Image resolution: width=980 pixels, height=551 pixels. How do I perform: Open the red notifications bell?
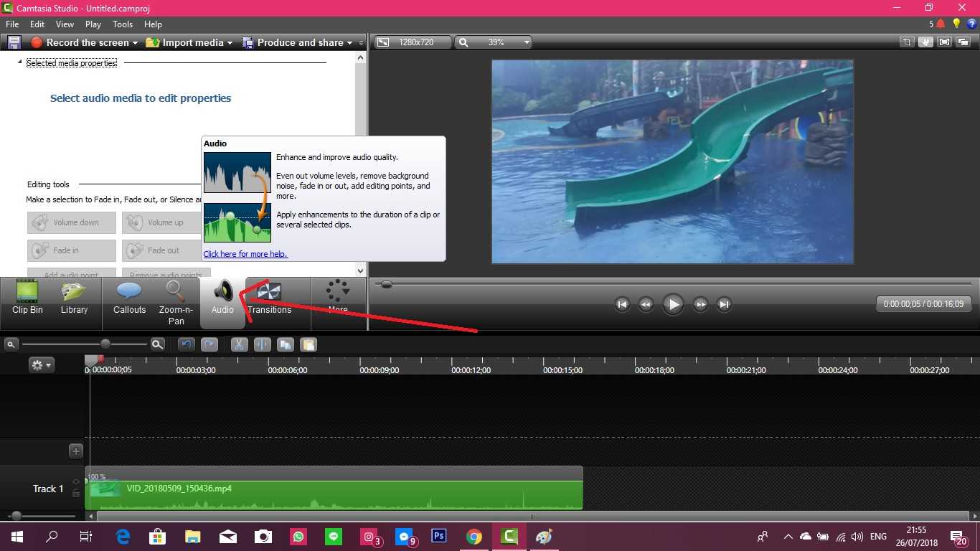(x=941, y=24)
